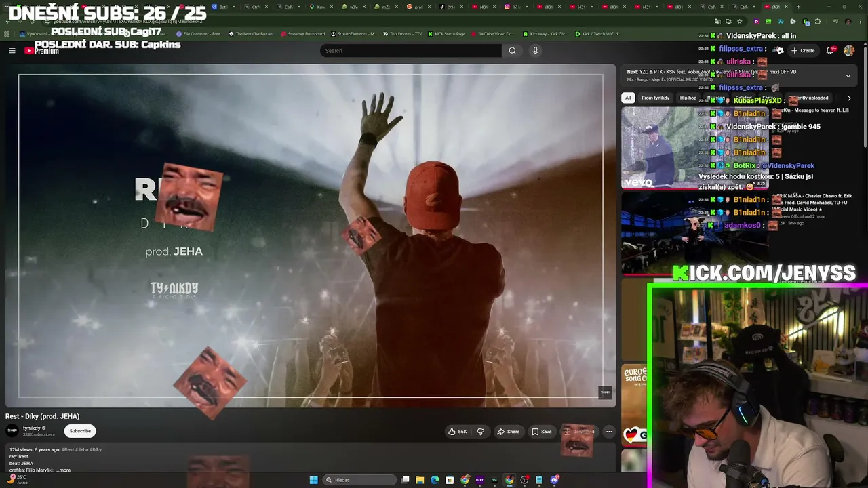The height and width of the screenshot is (488, 868).
Task: Launch Microsoft Edge from the taskbar
Action: click(x=435, y=480)
